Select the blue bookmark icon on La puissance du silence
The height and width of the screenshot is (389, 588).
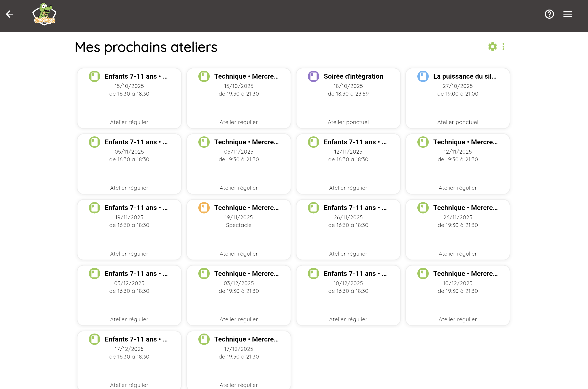click(x=423, y=76)
